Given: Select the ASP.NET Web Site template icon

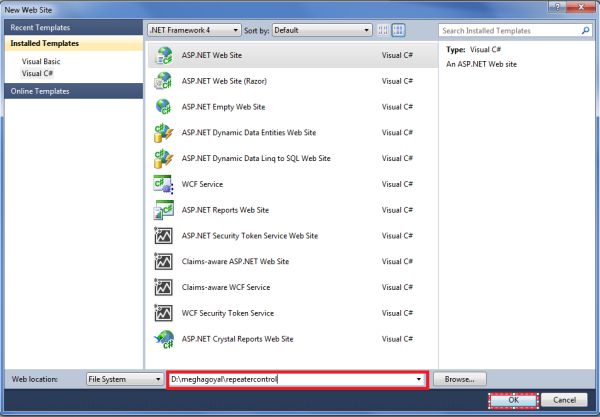Looking at the screenshot, I should coord(164,55).
